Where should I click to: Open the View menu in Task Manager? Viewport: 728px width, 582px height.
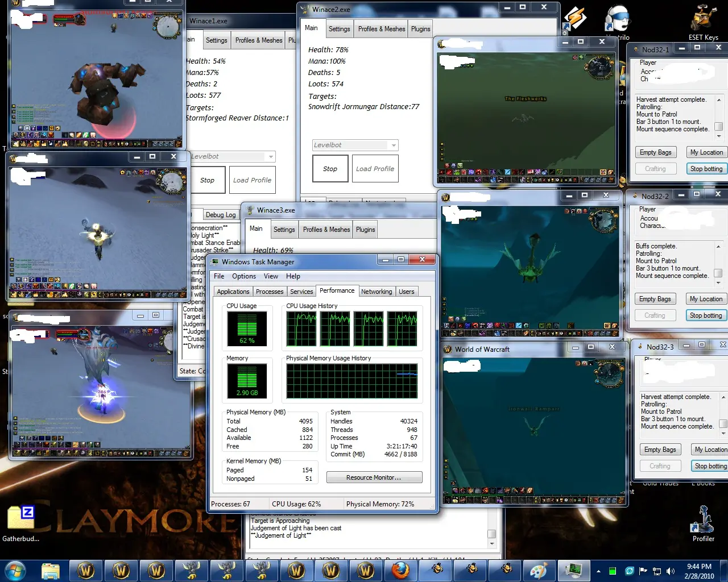click(271, 276)
